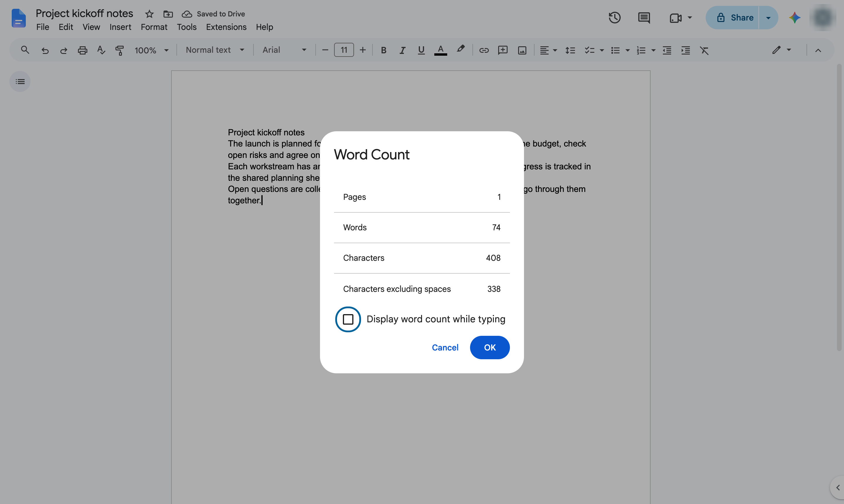
Task: Click the clear formatting icon
Action: coord(705,50)
